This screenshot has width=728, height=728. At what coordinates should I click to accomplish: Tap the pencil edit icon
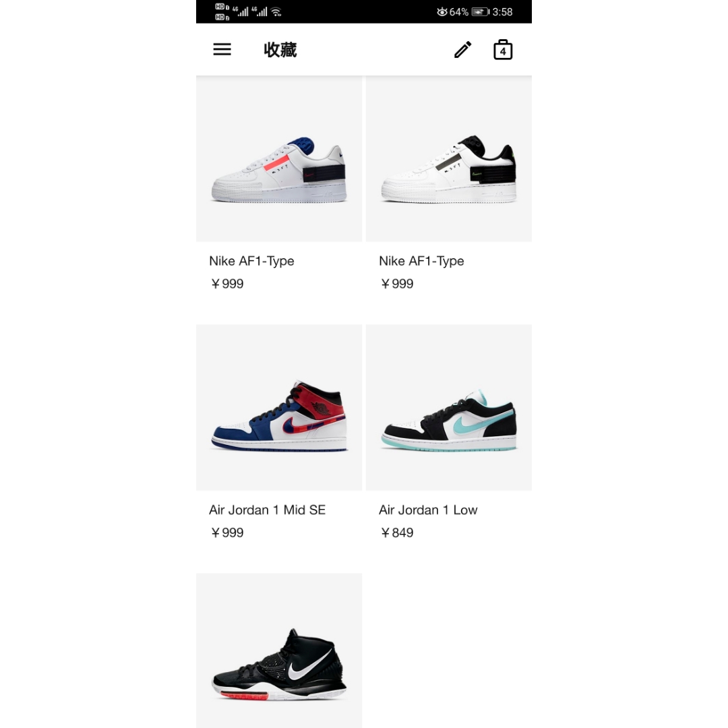[x=462, y=49]
